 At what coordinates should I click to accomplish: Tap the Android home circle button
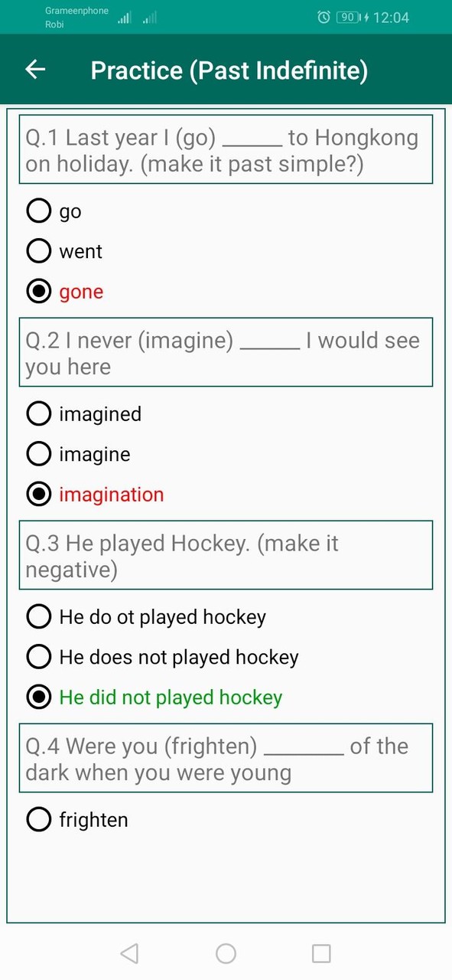226,953
